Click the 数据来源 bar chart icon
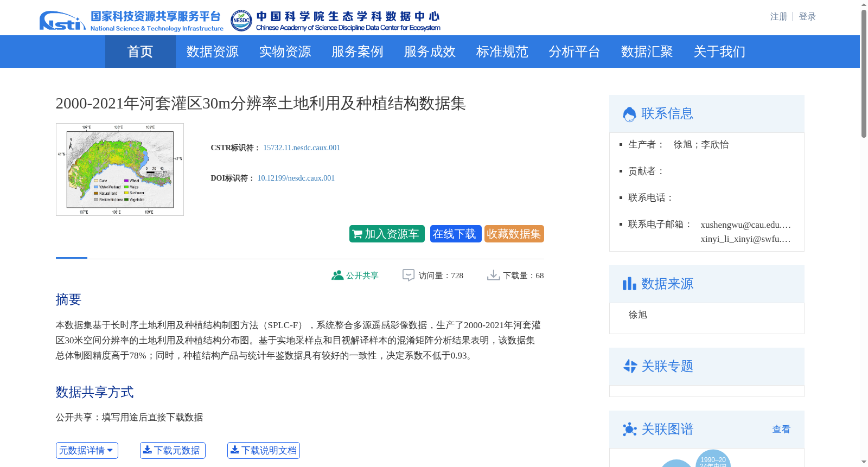Screen dimensions: 868x467 [x=629, y=284]
